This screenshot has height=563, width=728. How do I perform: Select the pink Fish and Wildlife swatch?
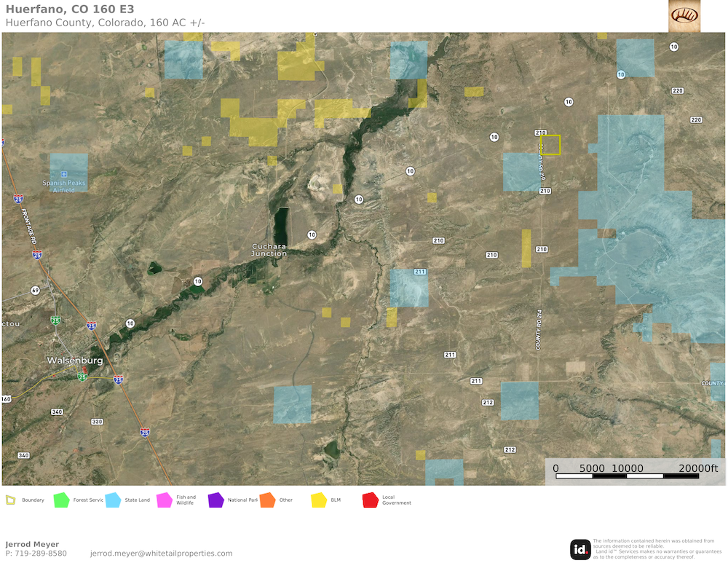163,500
